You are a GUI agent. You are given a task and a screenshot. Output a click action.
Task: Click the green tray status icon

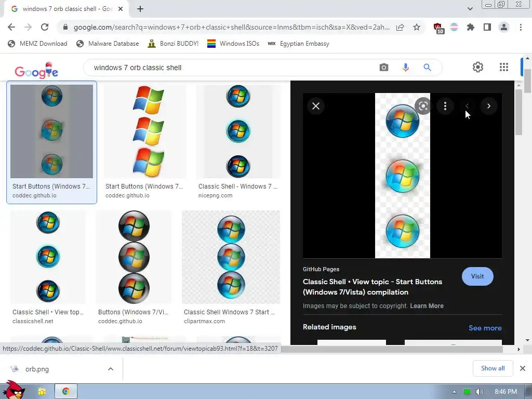point(467,392)
